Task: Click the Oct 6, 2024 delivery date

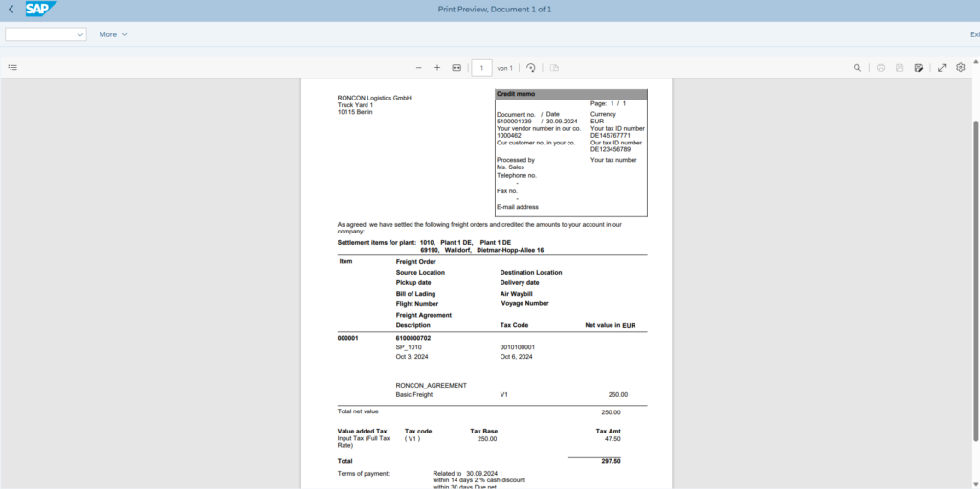Action: 516,357
